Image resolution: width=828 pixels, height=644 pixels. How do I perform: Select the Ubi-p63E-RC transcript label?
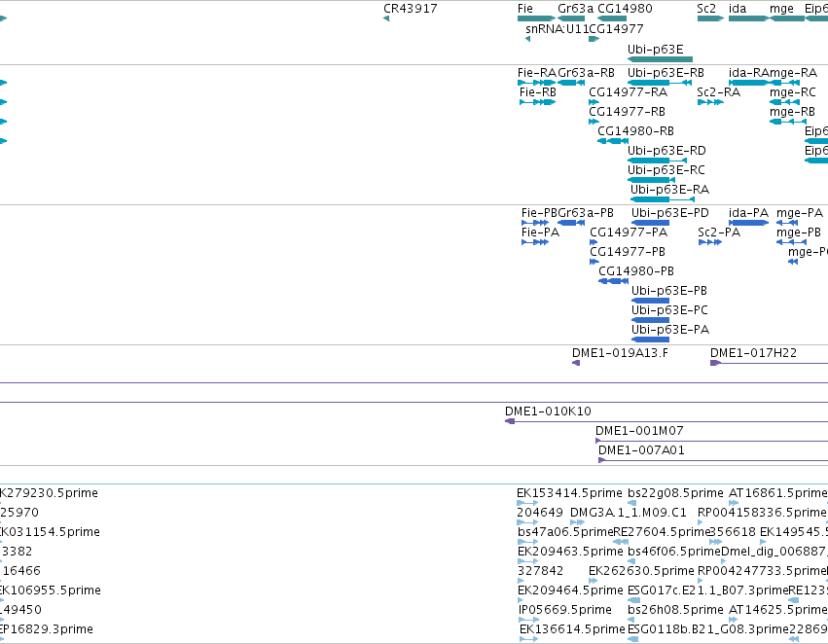[x=666, y=170]
